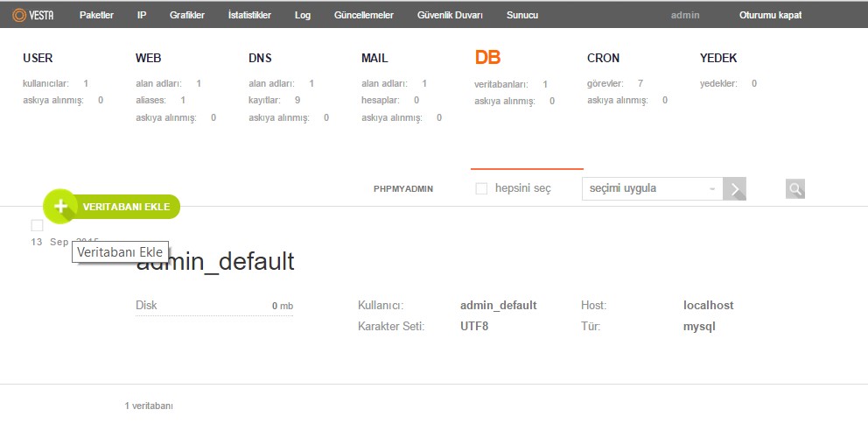868x438 pixels.
Task: Open the Paketler menu
Action: [96, 15]
